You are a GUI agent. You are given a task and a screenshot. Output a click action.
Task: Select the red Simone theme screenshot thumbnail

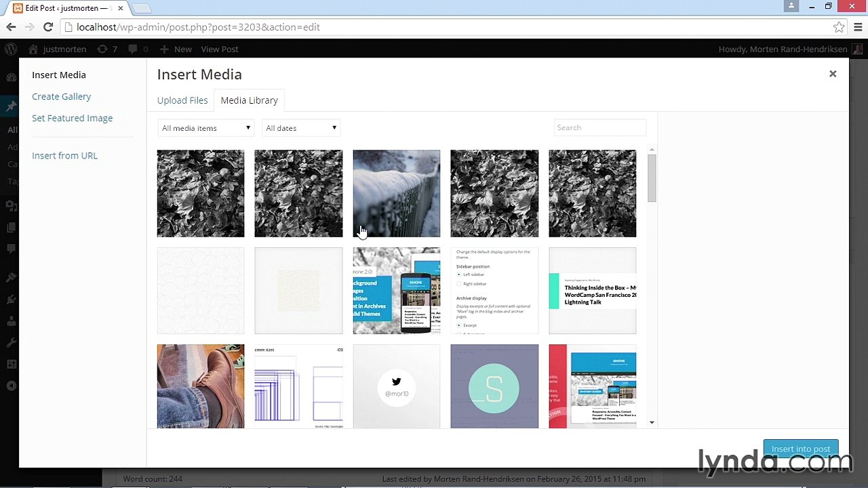pos(593,386)
